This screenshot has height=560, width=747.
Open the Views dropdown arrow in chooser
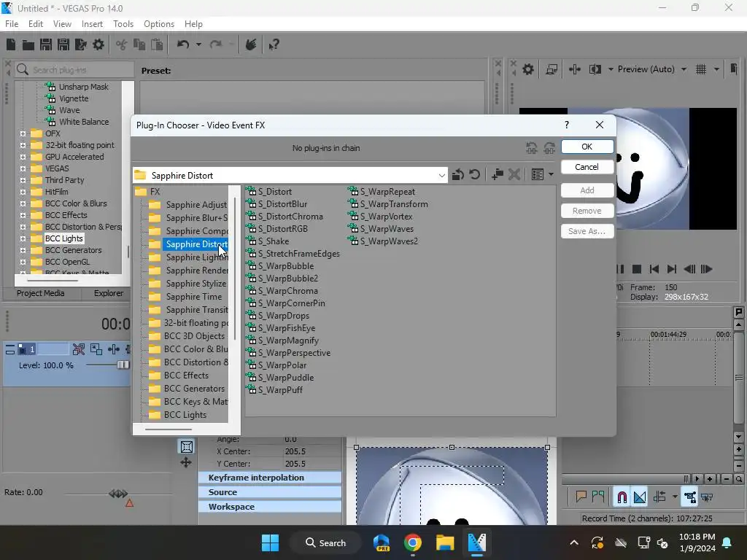click(551, 175)
